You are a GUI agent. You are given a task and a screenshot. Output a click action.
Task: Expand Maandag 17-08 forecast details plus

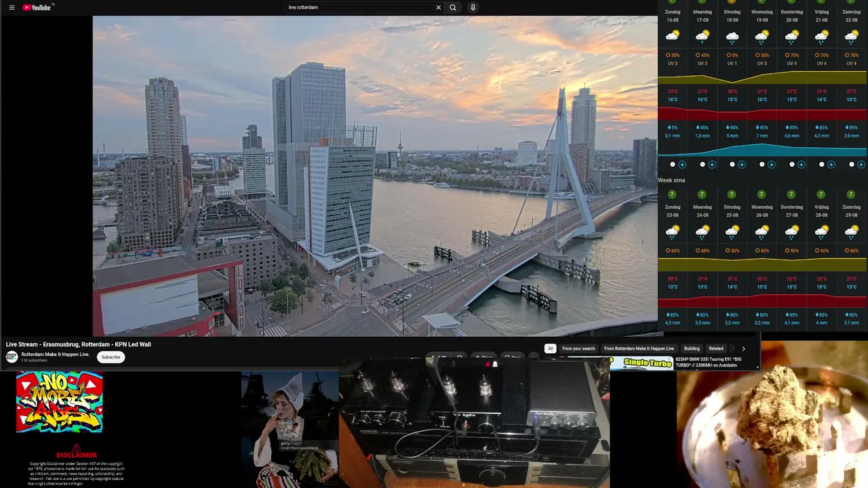(712, 165)
